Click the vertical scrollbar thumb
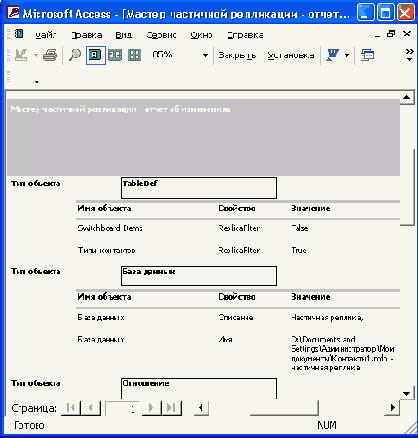This screenshot has width=418, height=438. 407,187
